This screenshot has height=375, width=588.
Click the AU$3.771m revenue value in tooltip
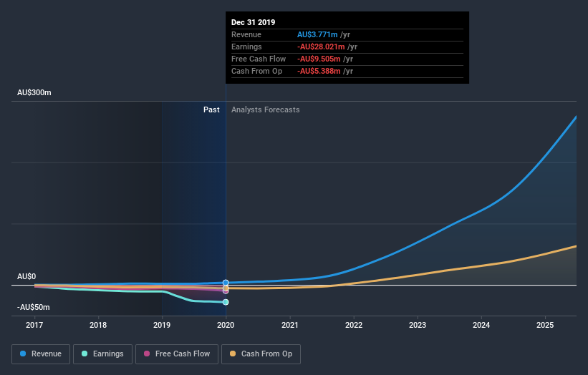tap(317, 34)
